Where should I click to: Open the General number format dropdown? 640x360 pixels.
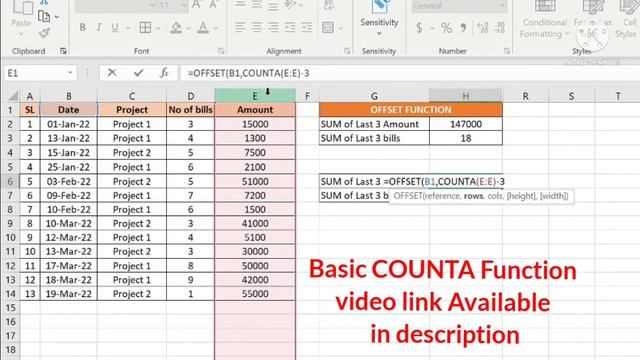coord(502,5)
